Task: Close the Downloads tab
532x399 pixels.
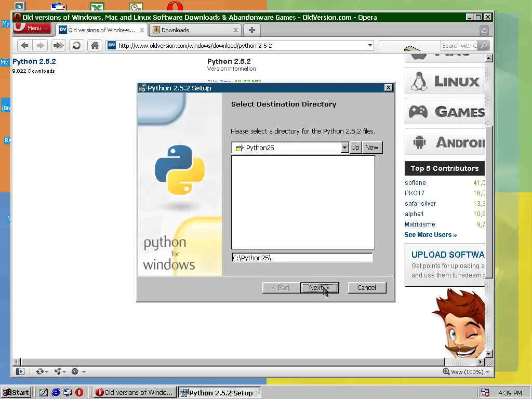Action: click(235, 30)
